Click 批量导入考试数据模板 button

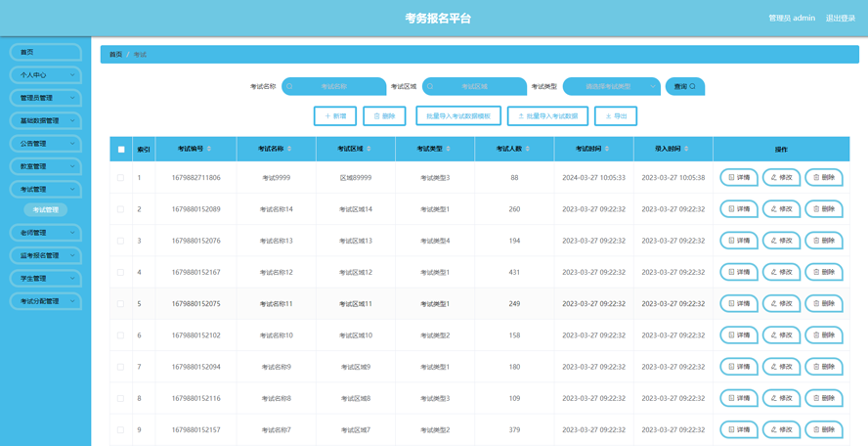click(458, 116)
